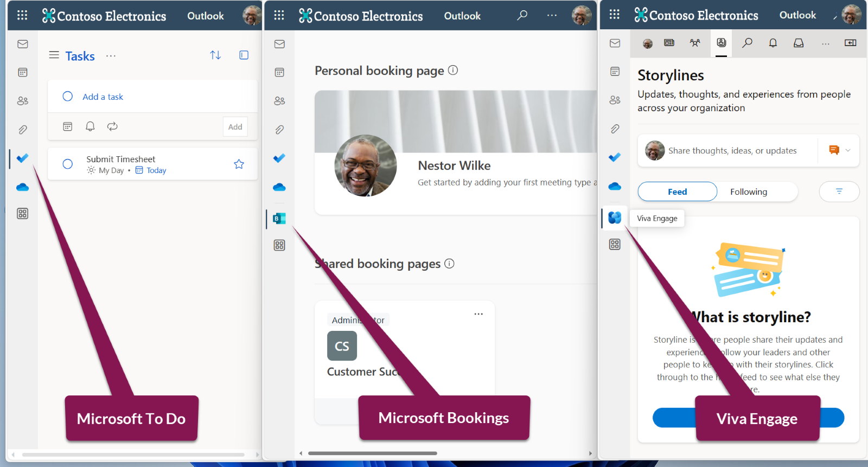The height and width of the screenshot is (467, 868).
Task: Open Calendar icon in Tasks window sidebar
Action: 23,72
